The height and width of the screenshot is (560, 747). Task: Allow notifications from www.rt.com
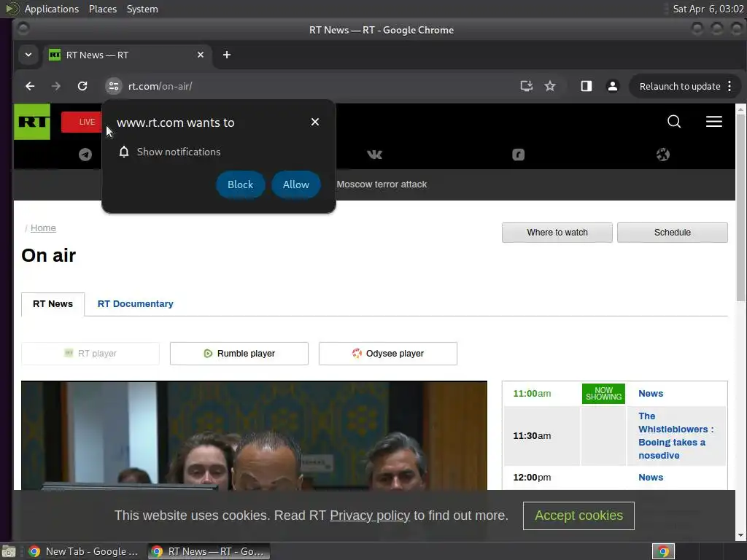pyautogui.click(x=296, y=184)
